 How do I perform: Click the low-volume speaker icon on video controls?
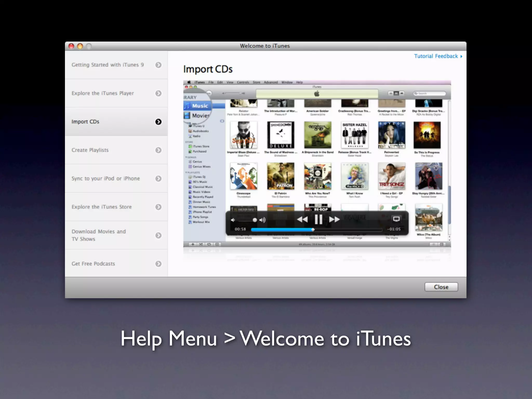[233, 220]
